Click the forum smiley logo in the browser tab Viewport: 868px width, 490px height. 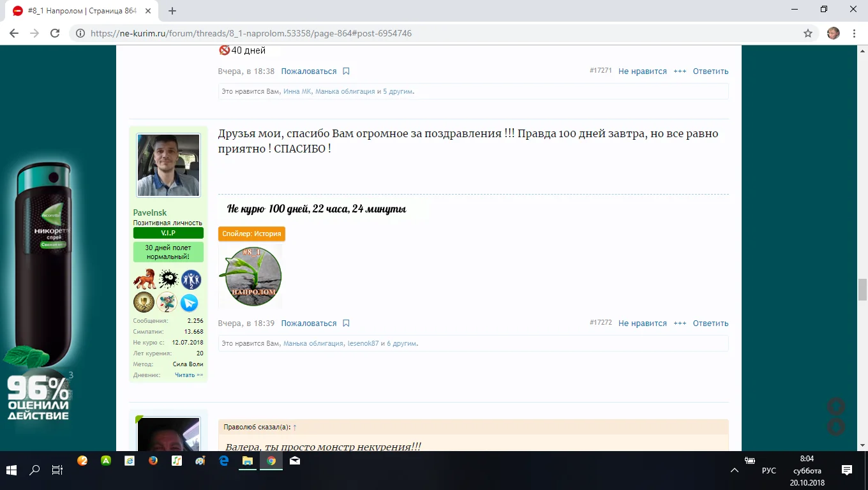19,10
